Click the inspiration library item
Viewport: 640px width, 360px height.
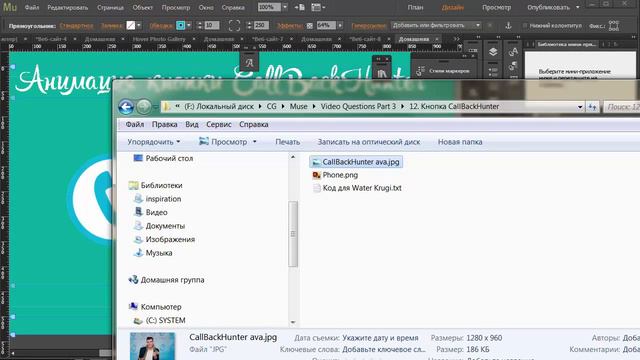pos(163,199)
